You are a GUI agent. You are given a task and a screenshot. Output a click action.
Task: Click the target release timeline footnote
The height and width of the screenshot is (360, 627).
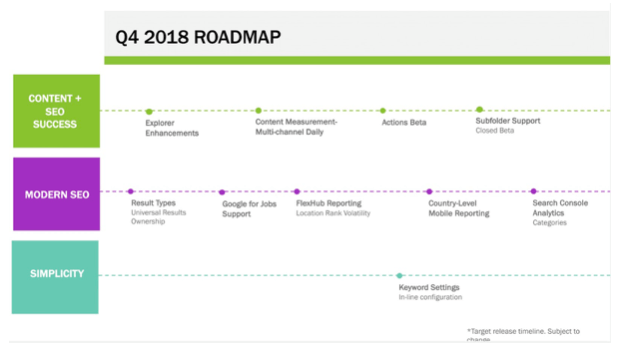pos(523,334)
